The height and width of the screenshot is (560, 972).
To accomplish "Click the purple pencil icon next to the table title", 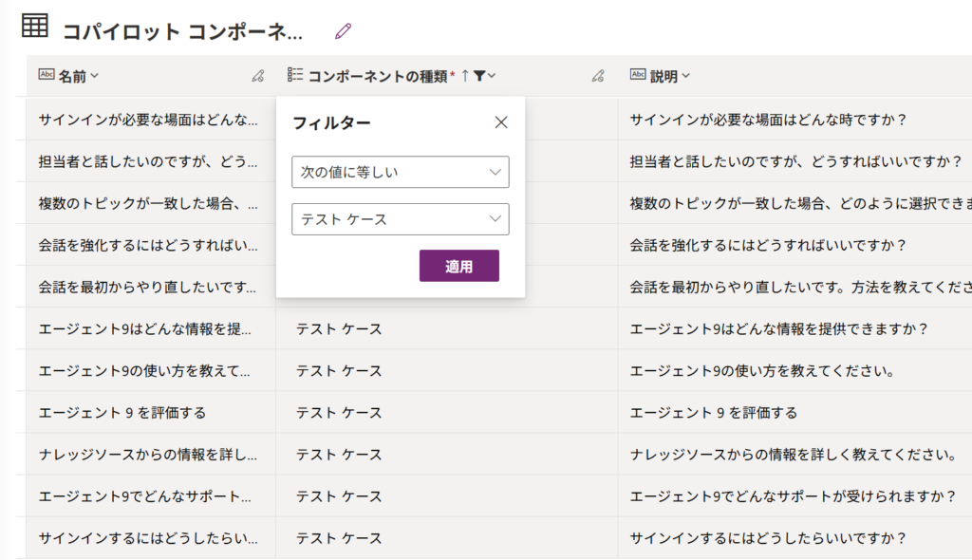I will tap(343, 31).
